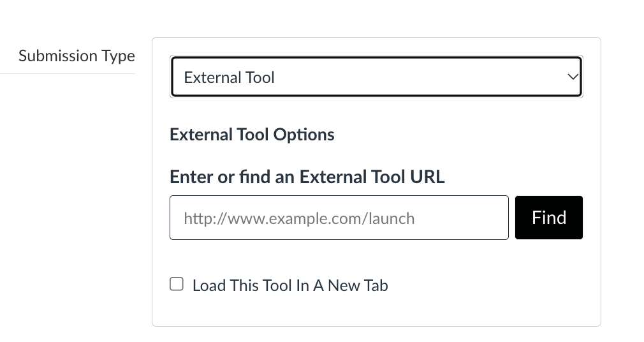
Task: Enable Load This Tool In A New Tab checkbox
Action: coord(177,285)
